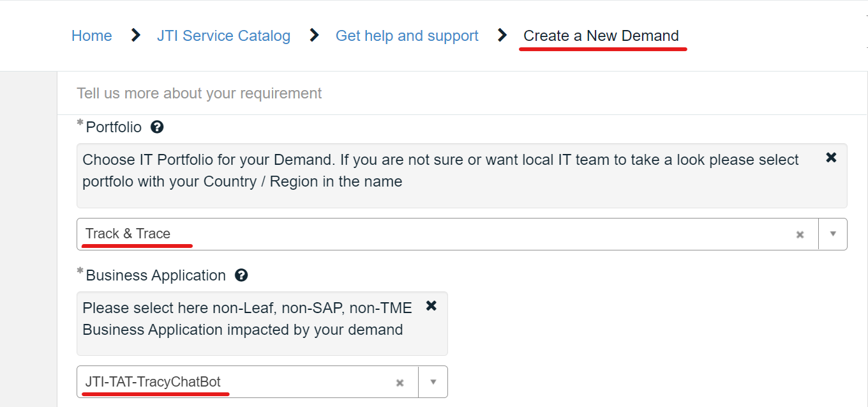Select the Business Application field label
The image size is (868, 407).
(156, 275)
